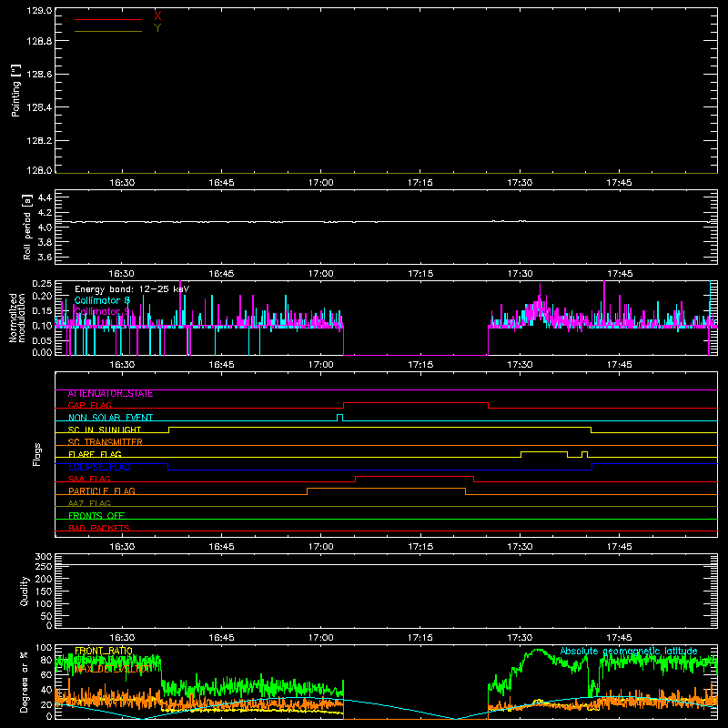Screen dimensions: 728x728
Task: Click the SC_TRANSMITTER flag label
Action: pyautogui.click(x=106, y=442)
